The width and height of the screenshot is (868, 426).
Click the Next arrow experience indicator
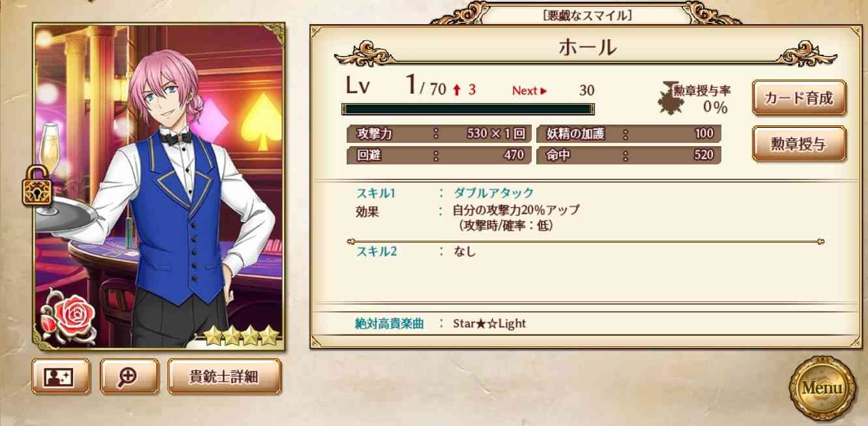click(x=529, y=91)
